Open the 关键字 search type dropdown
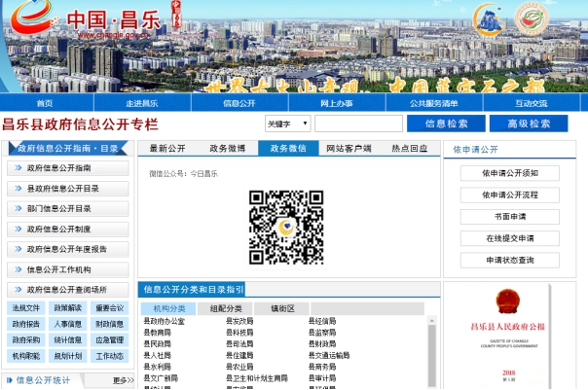 pyautogui.click(x=288, y=124)
